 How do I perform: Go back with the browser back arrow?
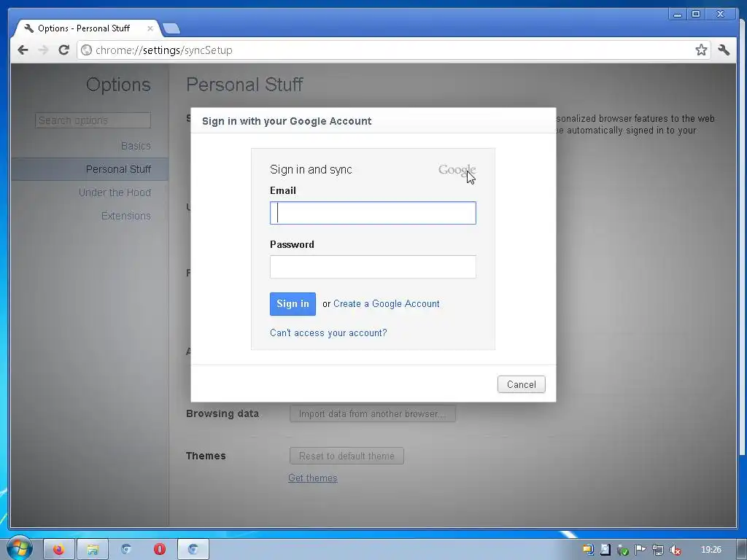(x=23, y=50)
